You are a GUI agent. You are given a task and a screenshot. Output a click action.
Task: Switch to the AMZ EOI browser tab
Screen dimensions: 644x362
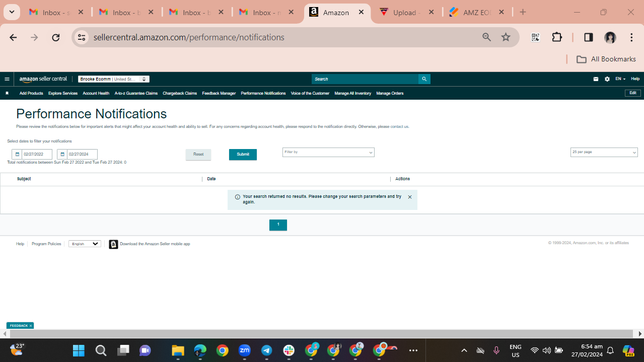477,13
